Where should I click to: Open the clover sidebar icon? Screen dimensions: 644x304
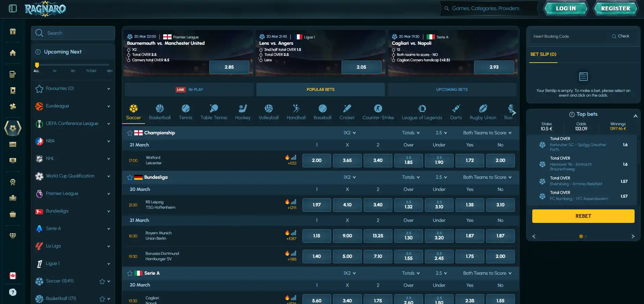coord(13,106)
